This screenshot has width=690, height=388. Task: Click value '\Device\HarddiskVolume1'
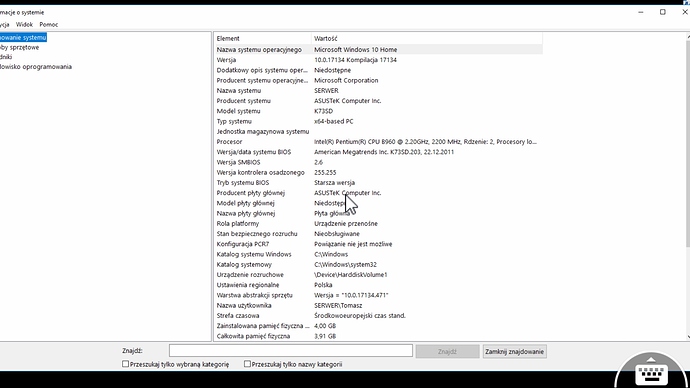tap(351, 275)
